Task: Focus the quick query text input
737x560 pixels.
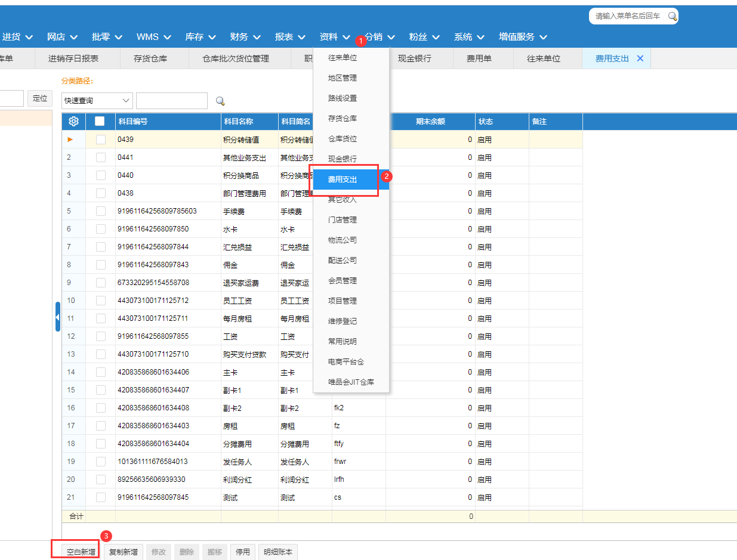Action: click(172, 101)
